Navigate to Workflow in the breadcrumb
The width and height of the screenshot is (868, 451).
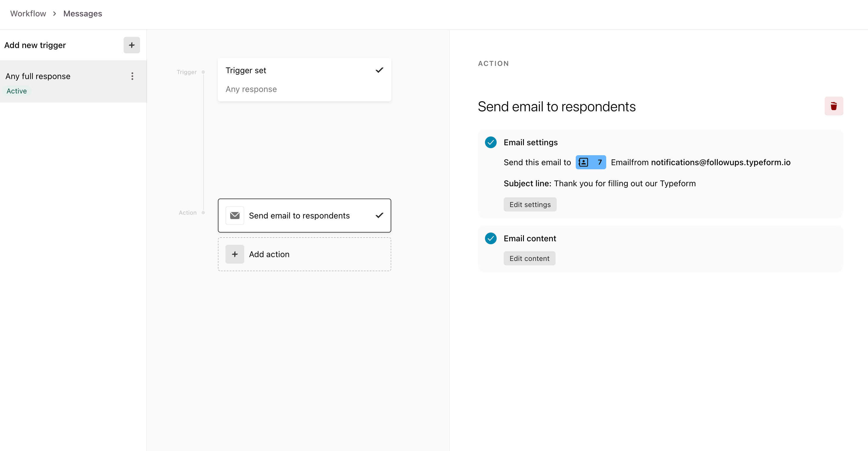click(28, 13)
